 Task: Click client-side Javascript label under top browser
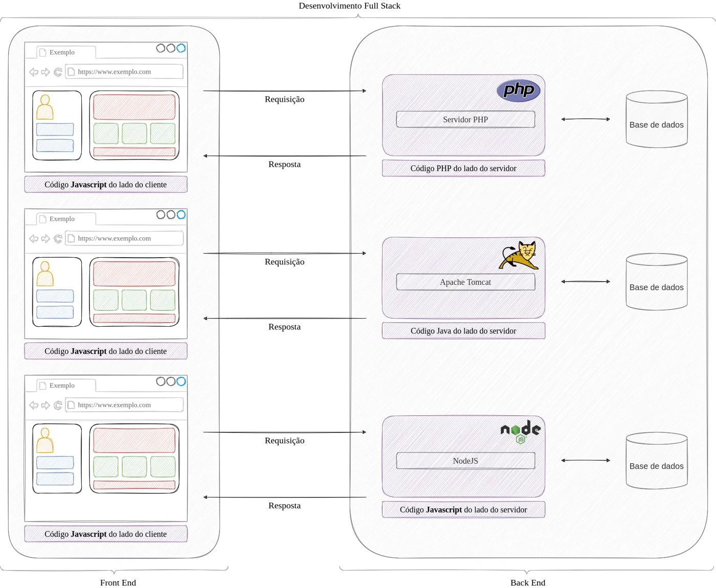pos(106,185)
